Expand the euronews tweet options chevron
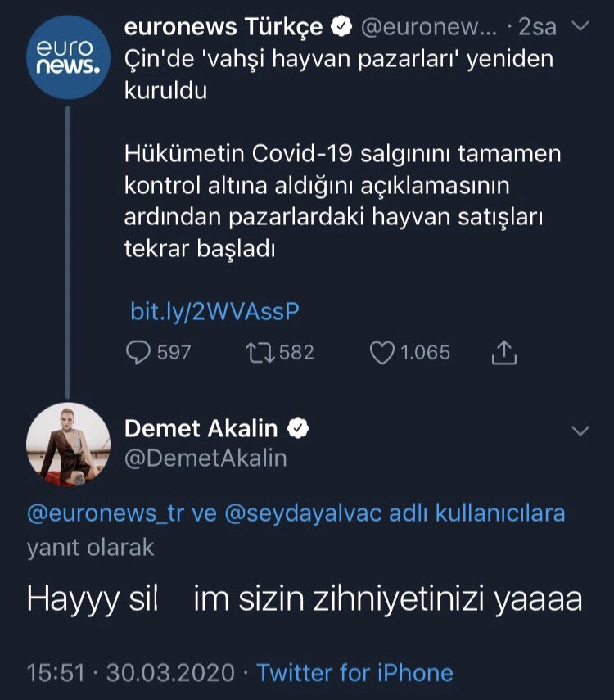This screenshot has width=614, height=700. pos(579,27)
